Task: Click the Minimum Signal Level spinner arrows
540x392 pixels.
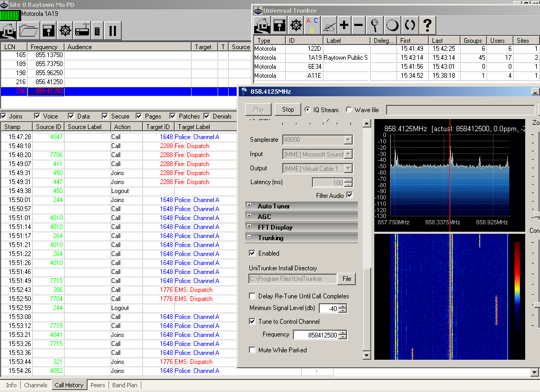Action: (344, 308)
